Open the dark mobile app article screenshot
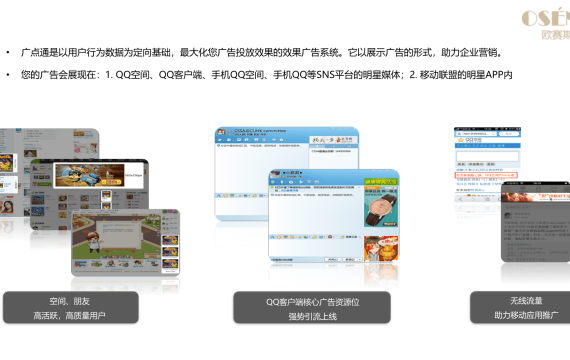Viewport: 570px width, 360px height. (535, 222)
